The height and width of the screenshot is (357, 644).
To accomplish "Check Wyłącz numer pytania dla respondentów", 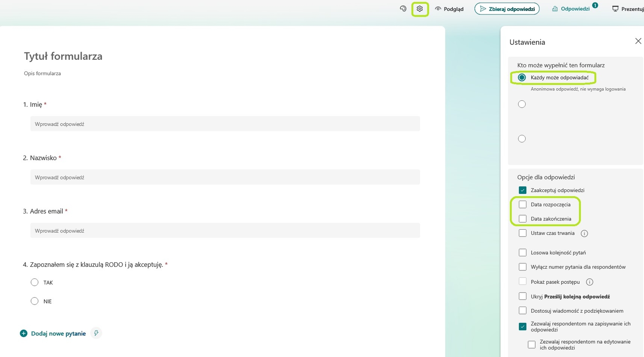I will [x=522, y=267].
